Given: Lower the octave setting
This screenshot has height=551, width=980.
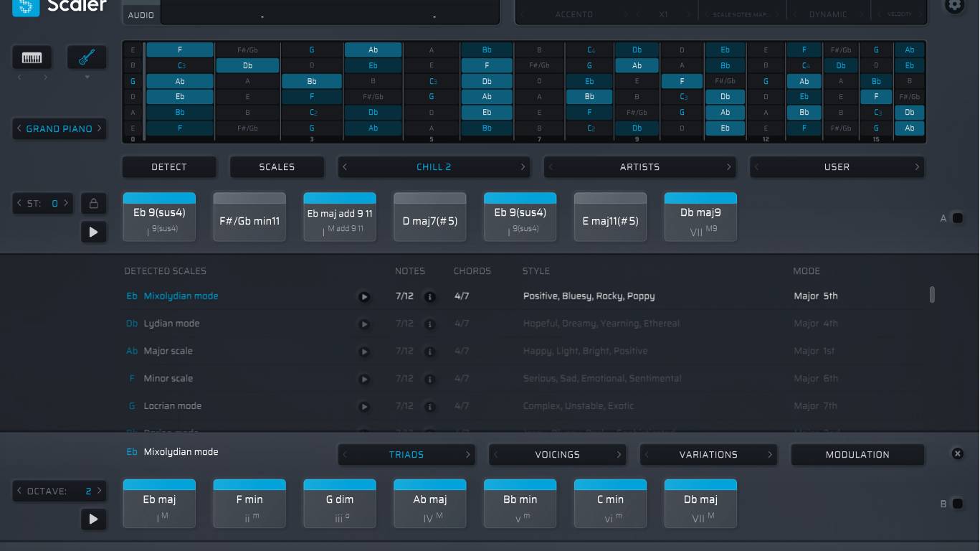Looking at the screenshot, I should tap(19, 491).
